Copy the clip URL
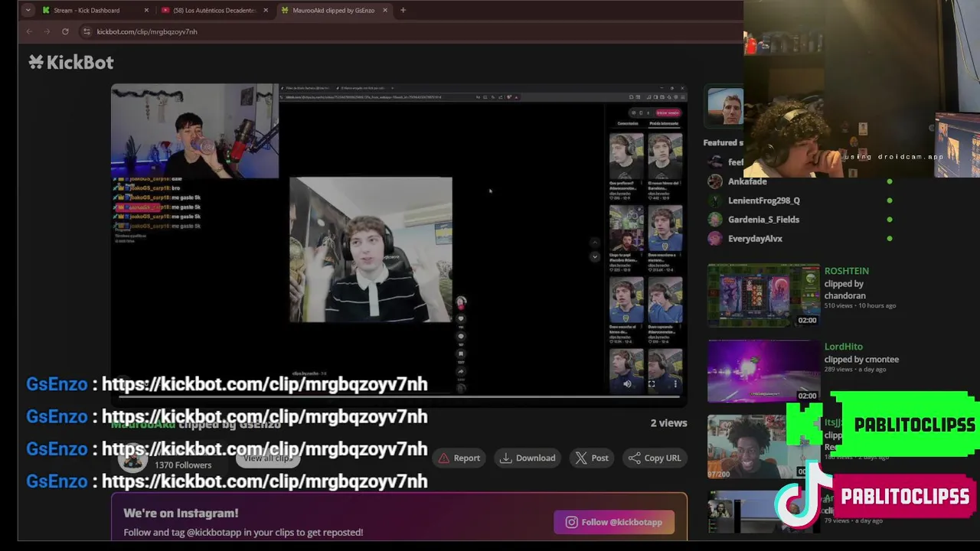The height and width of the screenshot is (551, 980). point(655,458)
